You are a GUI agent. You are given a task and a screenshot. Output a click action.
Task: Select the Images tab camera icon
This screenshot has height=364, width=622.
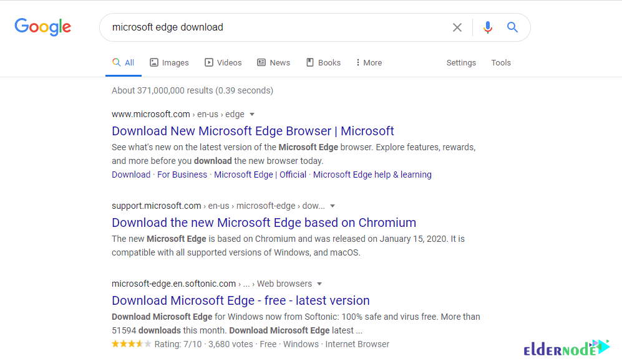[153, 62]
